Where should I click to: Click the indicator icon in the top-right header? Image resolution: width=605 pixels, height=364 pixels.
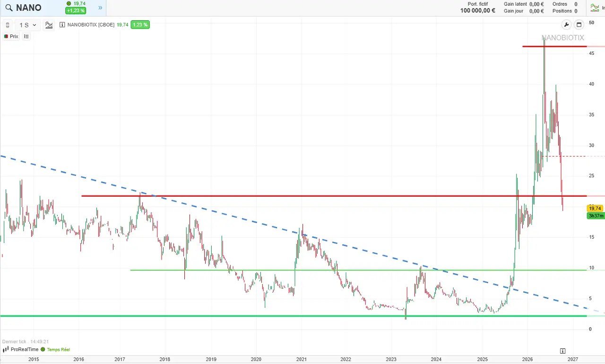595,8
